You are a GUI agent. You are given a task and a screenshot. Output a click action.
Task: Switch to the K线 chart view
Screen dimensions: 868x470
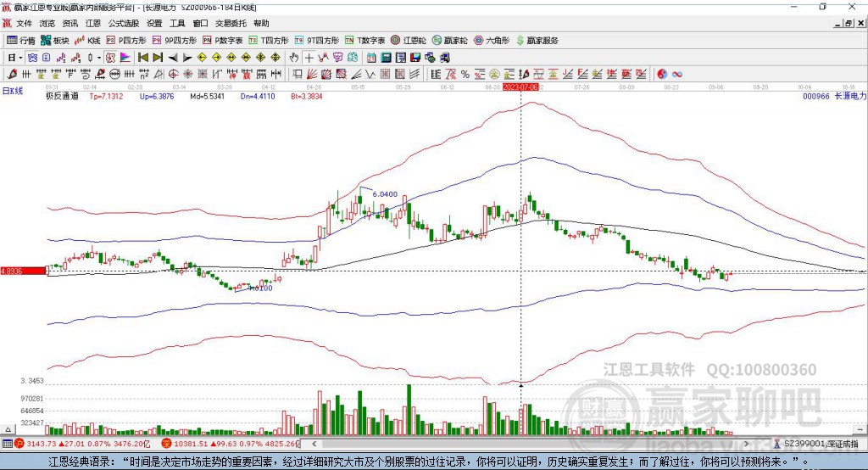87,41
